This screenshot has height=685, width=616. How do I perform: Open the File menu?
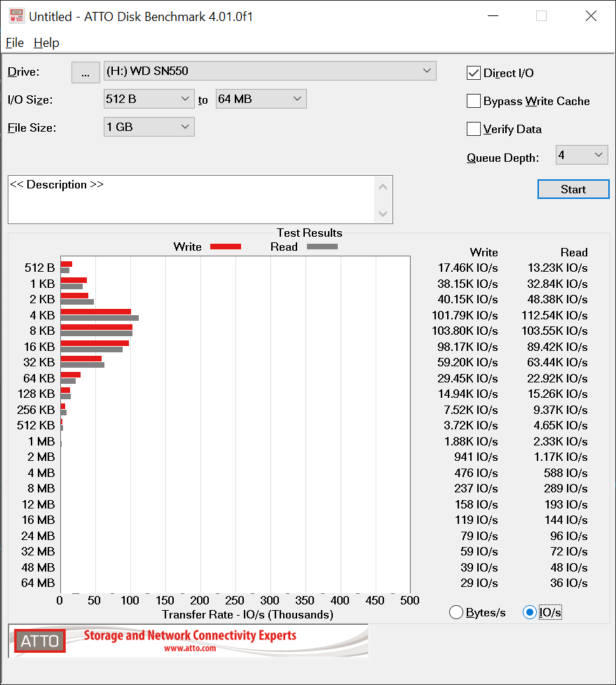pos(15,43)
